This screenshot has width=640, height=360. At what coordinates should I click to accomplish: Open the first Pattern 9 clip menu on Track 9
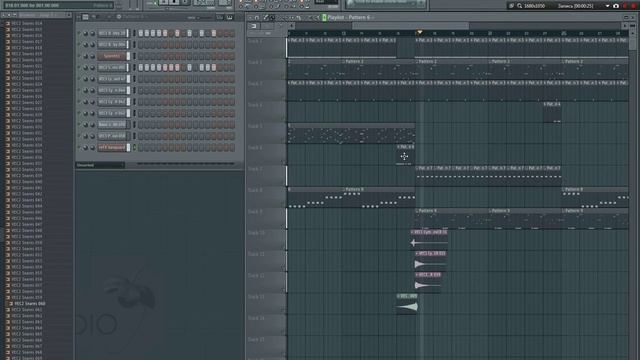(x=417, y=211)
